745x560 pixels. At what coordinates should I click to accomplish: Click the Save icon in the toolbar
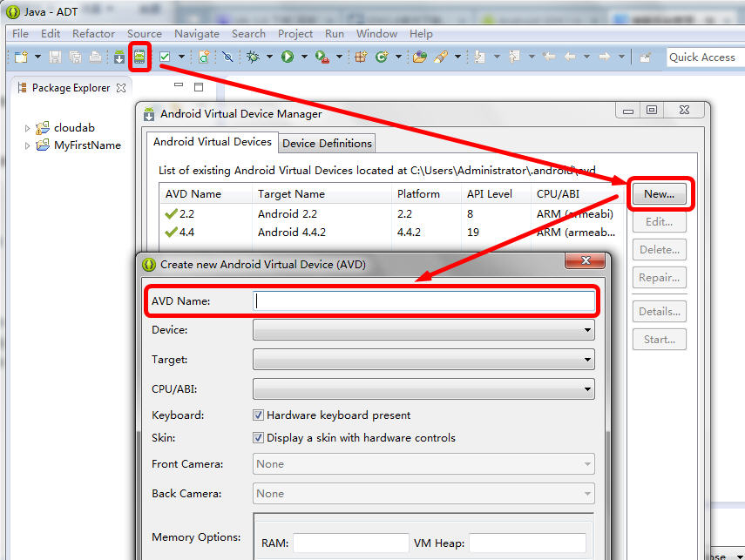pos(55,57)
